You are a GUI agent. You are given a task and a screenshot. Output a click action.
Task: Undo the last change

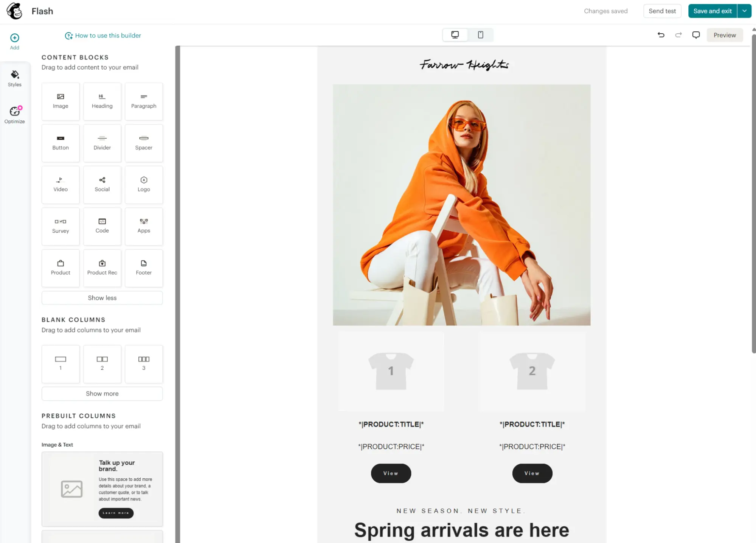coord(661,35)
